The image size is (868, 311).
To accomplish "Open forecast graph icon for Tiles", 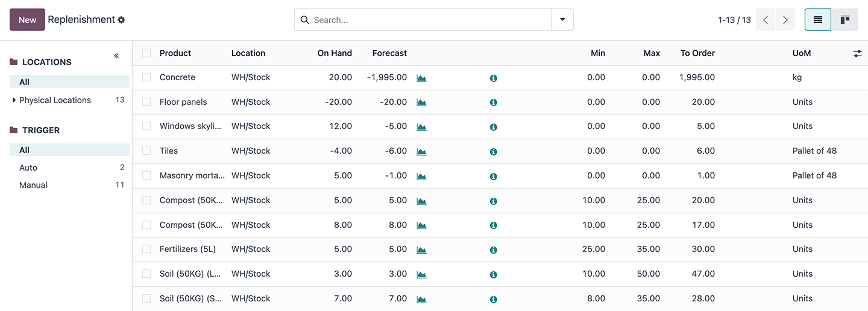I will pos(421,152).
